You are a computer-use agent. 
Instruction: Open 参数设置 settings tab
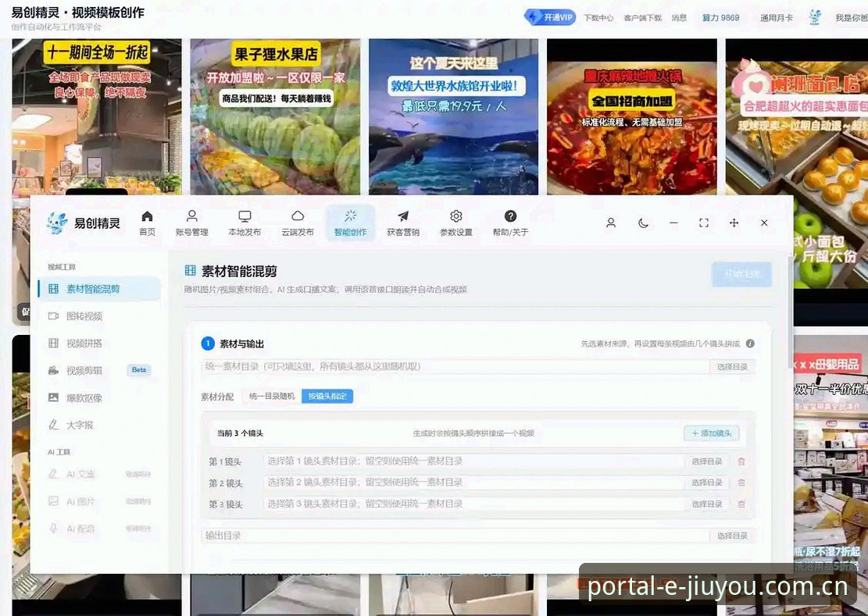click(456, 223)
